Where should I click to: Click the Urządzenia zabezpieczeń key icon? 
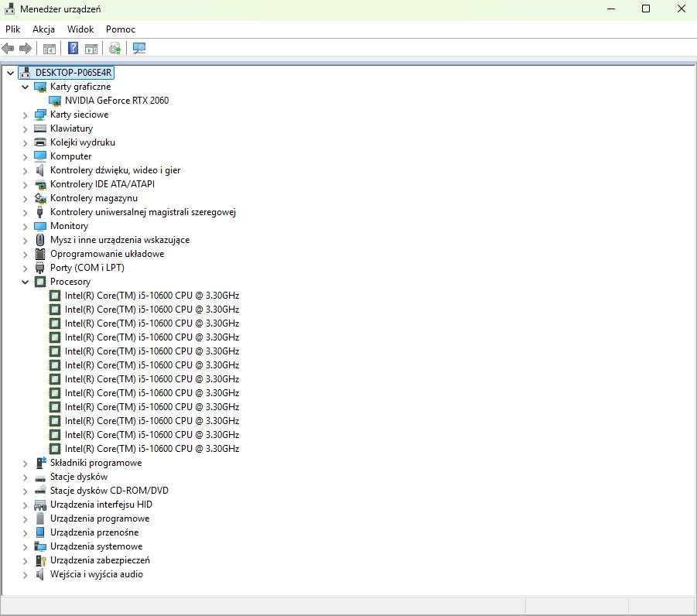coord(40,560)
